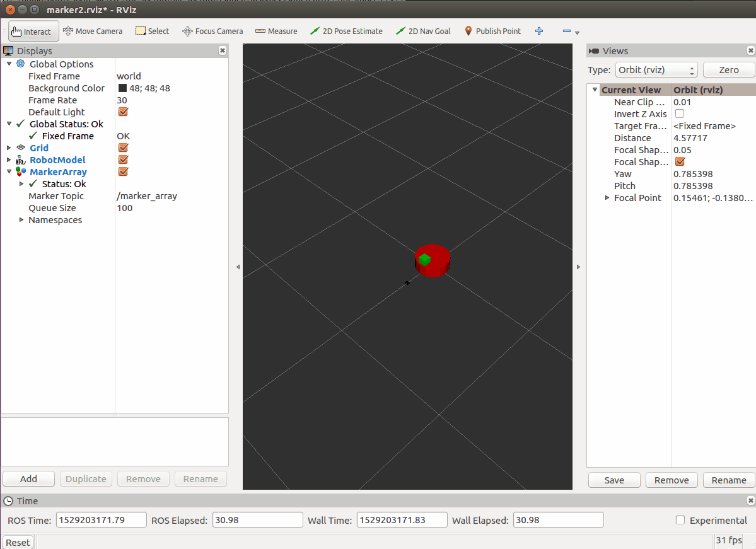The width and height of the screenshot is (756, 549).
Task: Expand the Focal Point property
Action: click(x=607, y=197)
